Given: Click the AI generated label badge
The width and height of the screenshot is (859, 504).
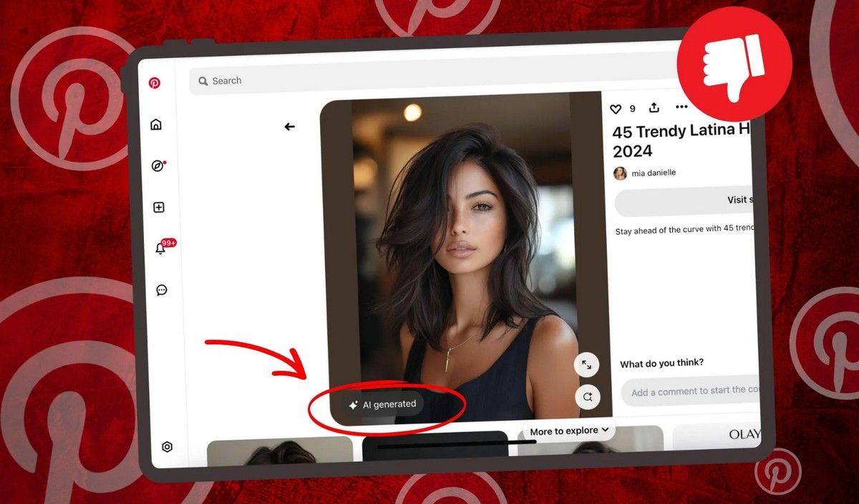Looking at the screenshot, I should 382,404.
